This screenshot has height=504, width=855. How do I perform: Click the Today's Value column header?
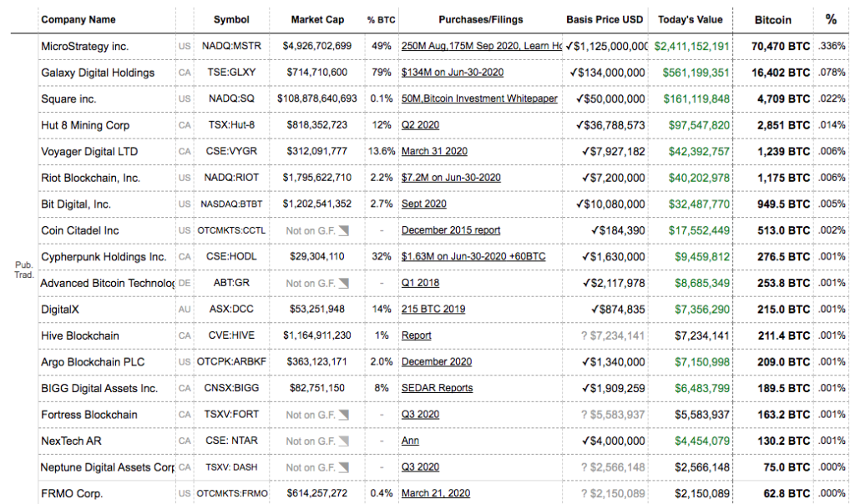tap(688, 19)
